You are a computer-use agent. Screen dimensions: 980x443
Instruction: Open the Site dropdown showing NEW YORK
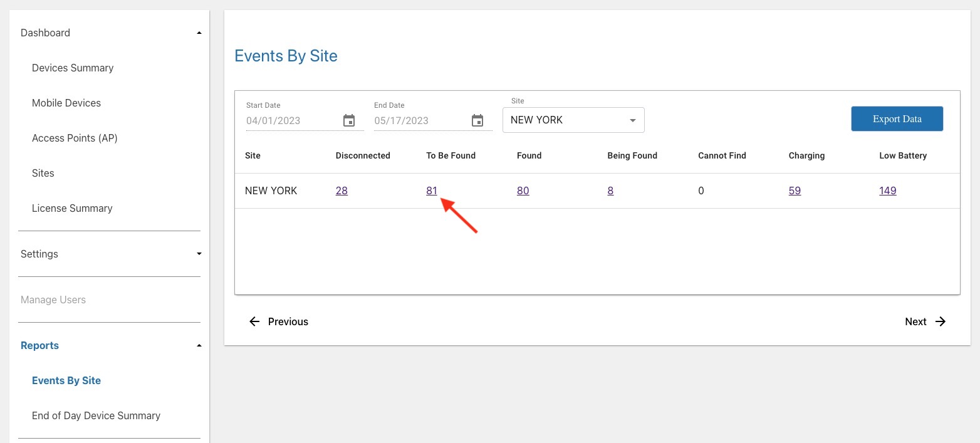573,120
